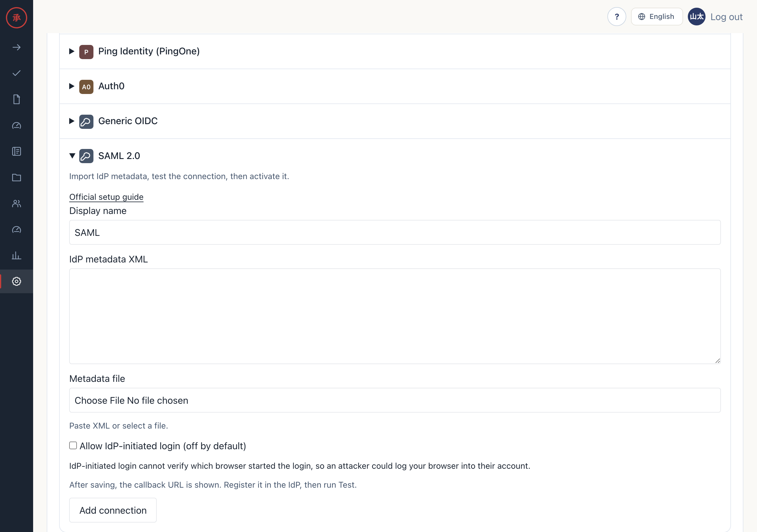Click the red app logo in sidebar
757x532 pixels.
coord(17,17)
